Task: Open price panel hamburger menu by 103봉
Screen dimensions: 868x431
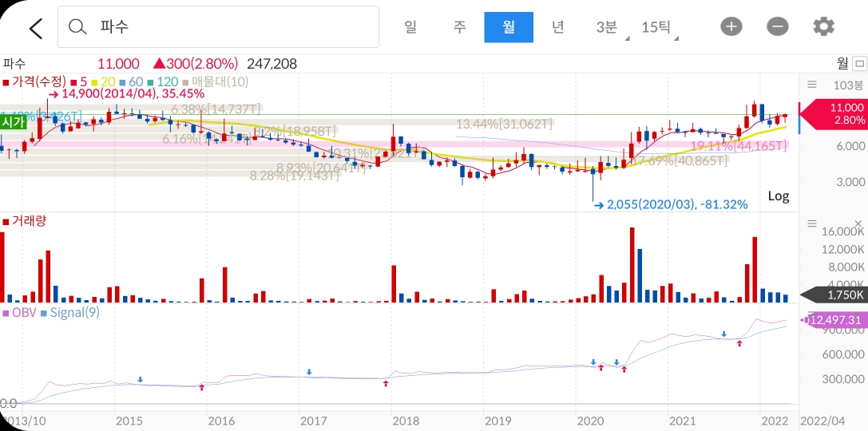Action: (x=811, y=85)
